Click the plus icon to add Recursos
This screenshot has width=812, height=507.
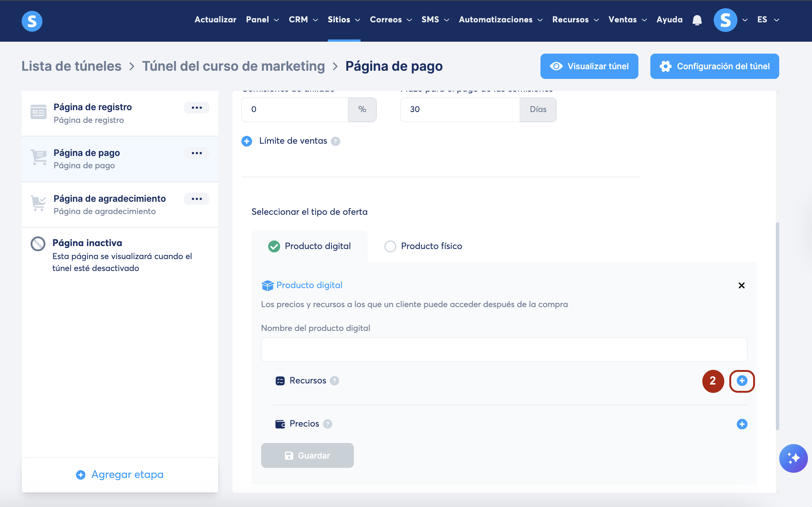742,381
